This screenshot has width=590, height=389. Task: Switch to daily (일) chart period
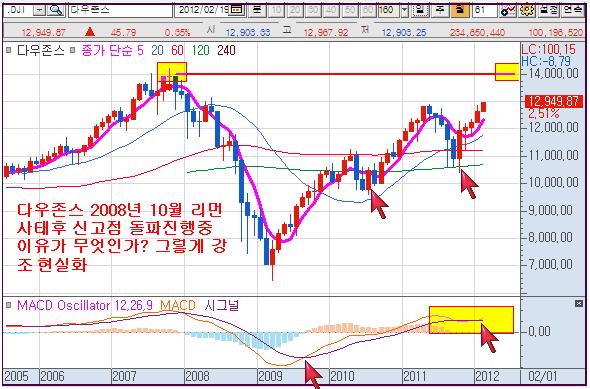point(421,10)
